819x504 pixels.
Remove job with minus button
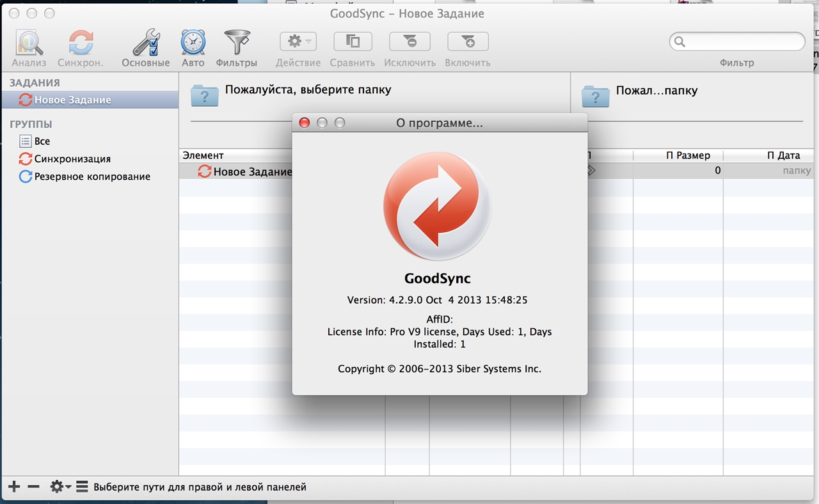pyautogui.click(x=34, y=487)
